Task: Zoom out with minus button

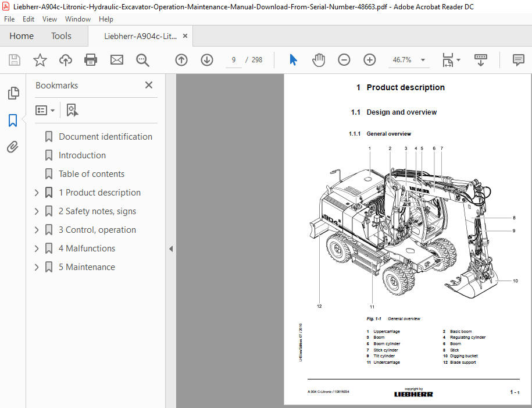Action: (x=344, y=60)
